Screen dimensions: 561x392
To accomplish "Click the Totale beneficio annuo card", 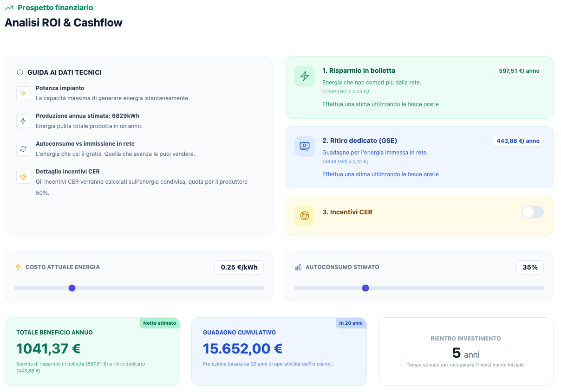I will (x=92, y=352).
